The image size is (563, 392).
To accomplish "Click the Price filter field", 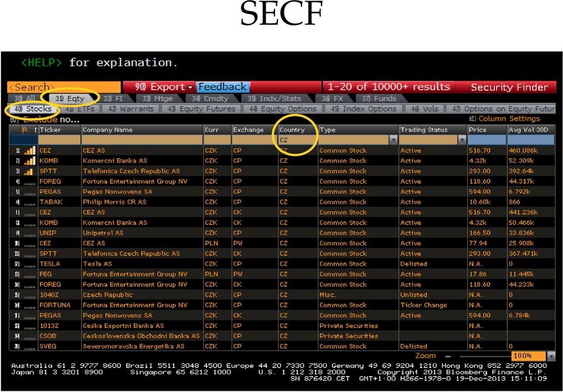I will click(x=487, y=140).
